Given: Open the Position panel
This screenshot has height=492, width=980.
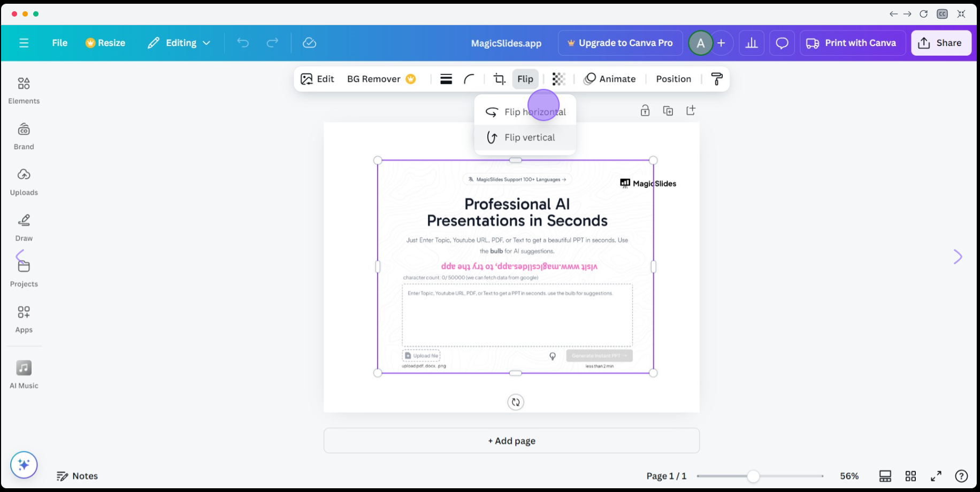Looking at the screenshot, I should pos(673,79).
